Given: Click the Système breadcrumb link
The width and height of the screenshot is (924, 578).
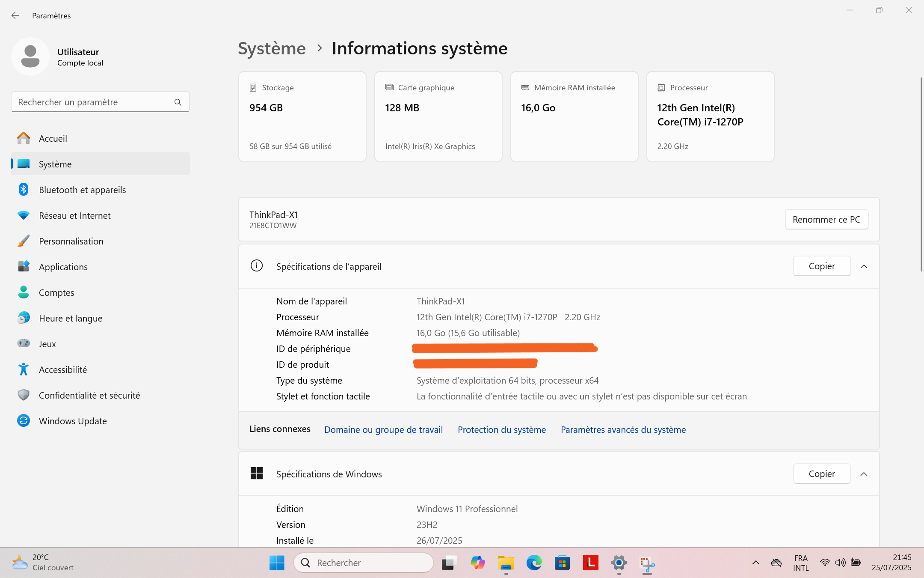Looking at the screenshot, I should click(272, 48).
